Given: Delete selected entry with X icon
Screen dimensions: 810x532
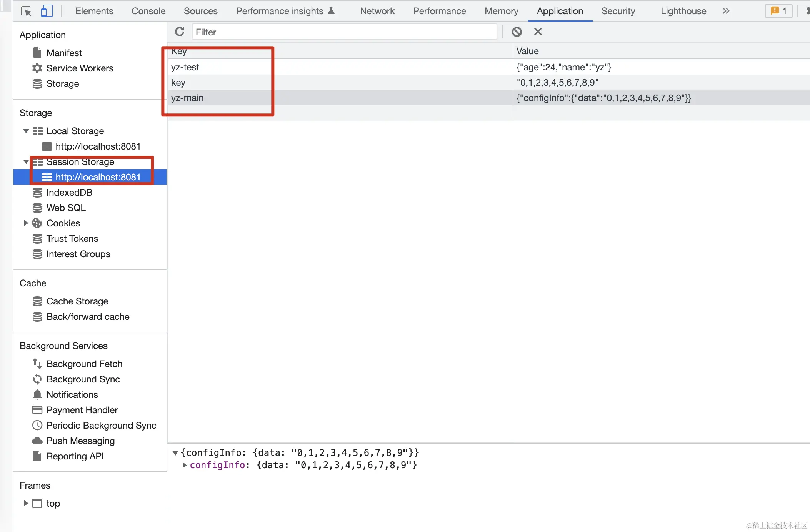Looking at the screenshot, I should (x=538, y=32).
